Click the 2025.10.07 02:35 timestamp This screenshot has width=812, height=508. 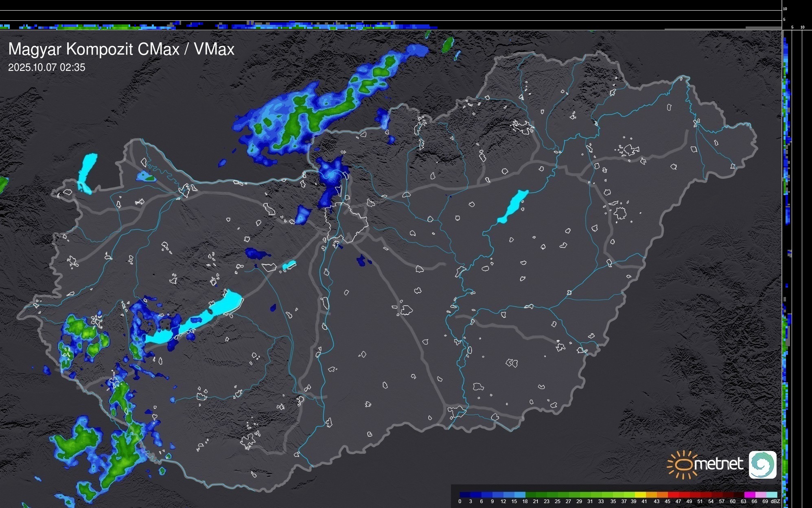click(x=47, y=68)
